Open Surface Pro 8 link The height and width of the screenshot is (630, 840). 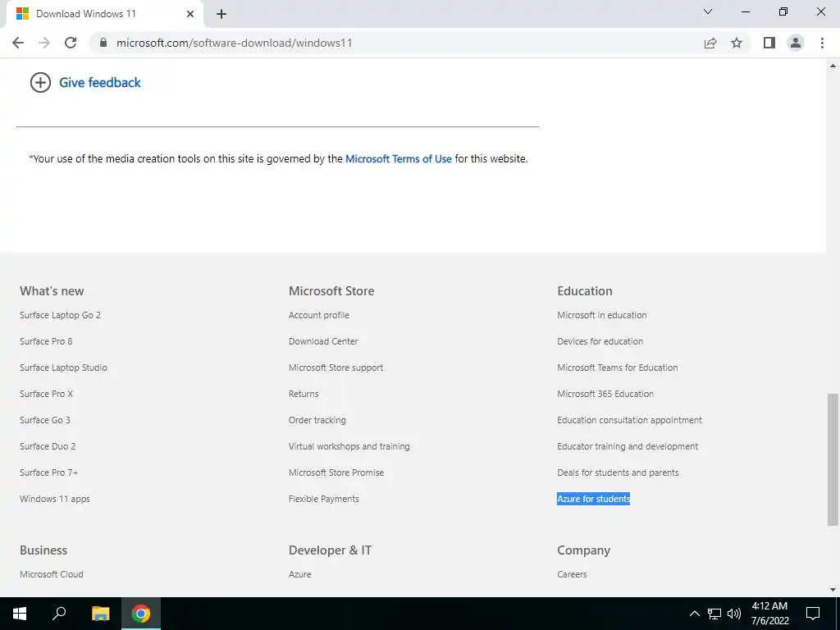[46, 341]
